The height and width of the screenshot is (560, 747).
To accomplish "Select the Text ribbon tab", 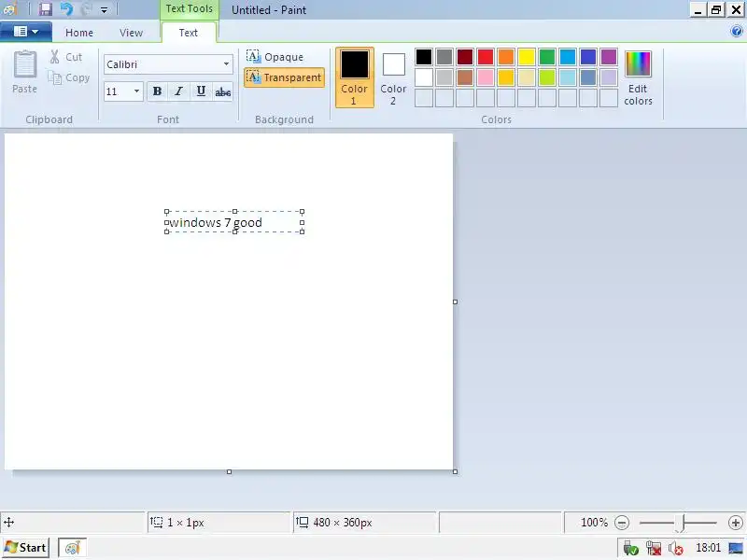I will [x=189, y=33].
